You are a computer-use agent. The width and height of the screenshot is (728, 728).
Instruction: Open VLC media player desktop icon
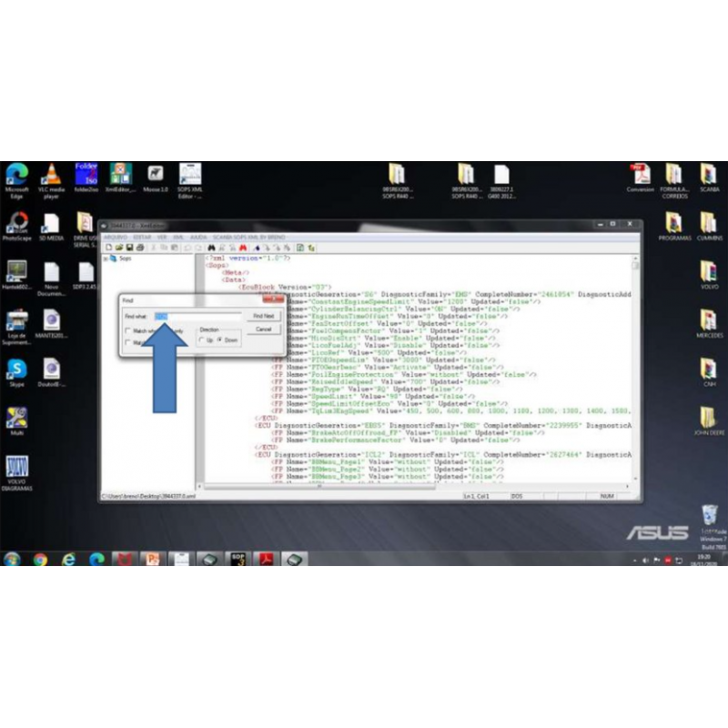coord(51,176)
